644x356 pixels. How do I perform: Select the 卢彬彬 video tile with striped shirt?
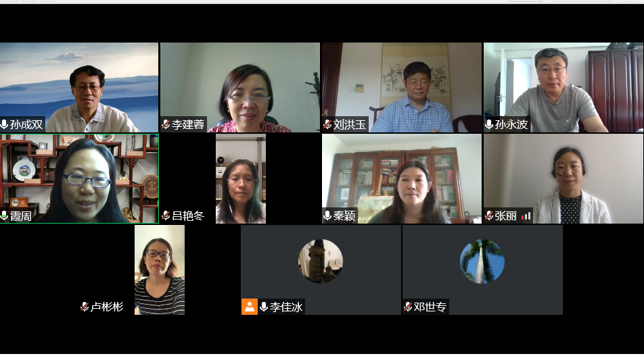tap(160, 270)
